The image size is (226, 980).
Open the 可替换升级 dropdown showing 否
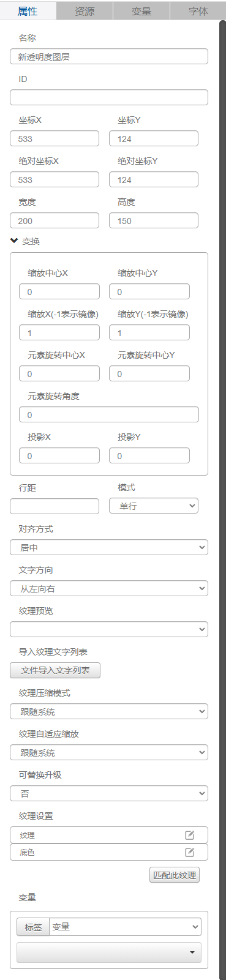[x=109, y=793]
